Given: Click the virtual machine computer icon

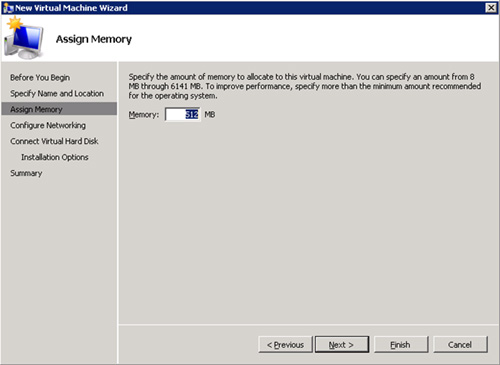Looking at the screenshot, I should (x=24, y=38).
